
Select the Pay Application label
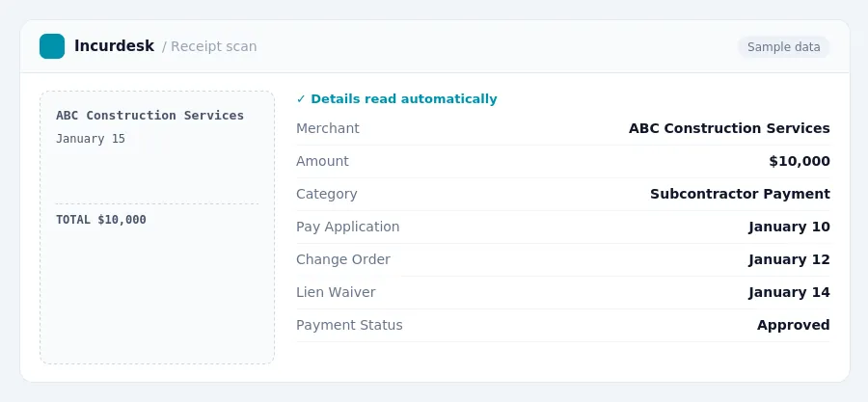coord(347,227)
